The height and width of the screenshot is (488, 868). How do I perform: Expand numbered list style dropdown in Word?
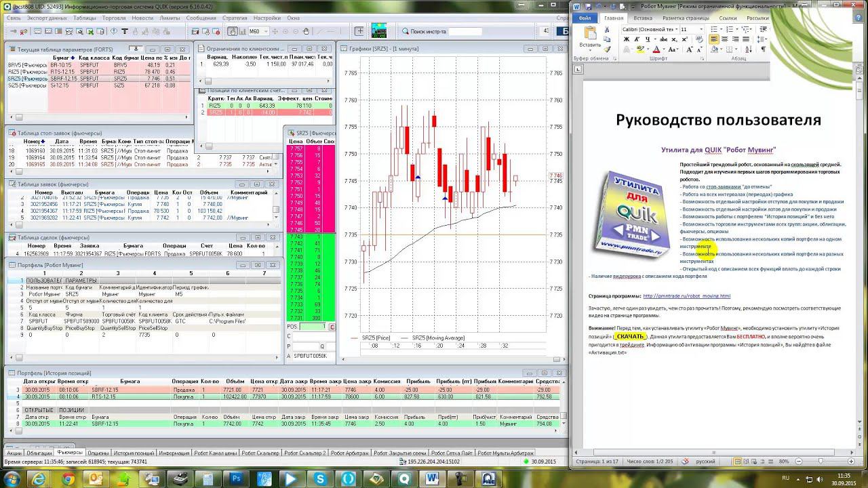(736, 29)
